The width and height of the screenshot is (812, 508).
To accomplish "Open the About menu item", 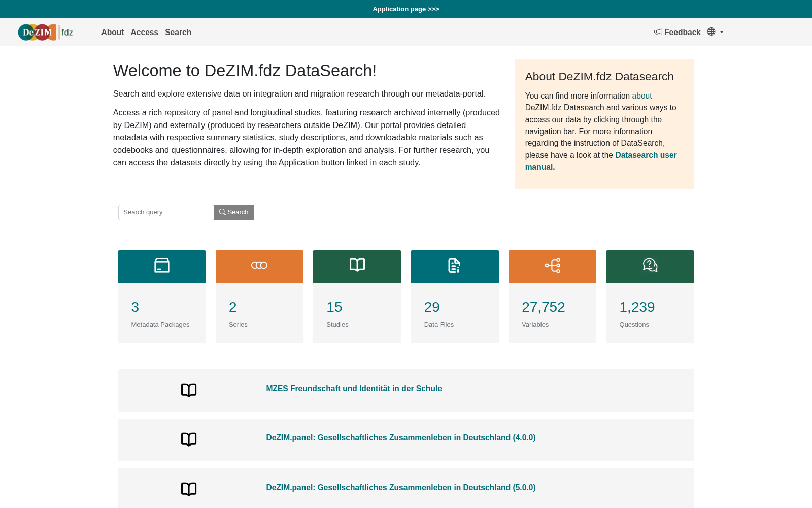I will (113, 32).
